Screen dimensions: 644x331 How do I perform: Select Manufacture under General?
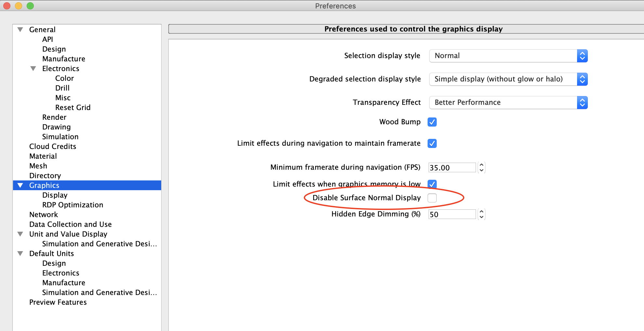64,59
